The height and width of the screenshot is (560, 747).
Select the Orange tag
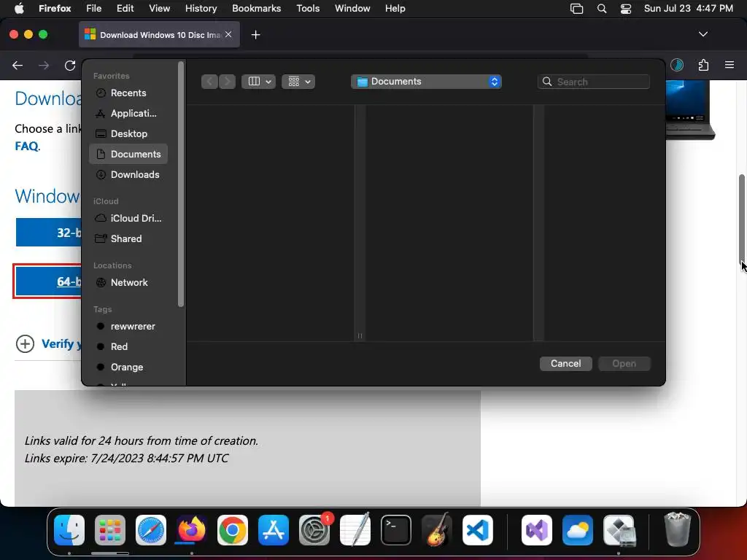tap(128, 367)
